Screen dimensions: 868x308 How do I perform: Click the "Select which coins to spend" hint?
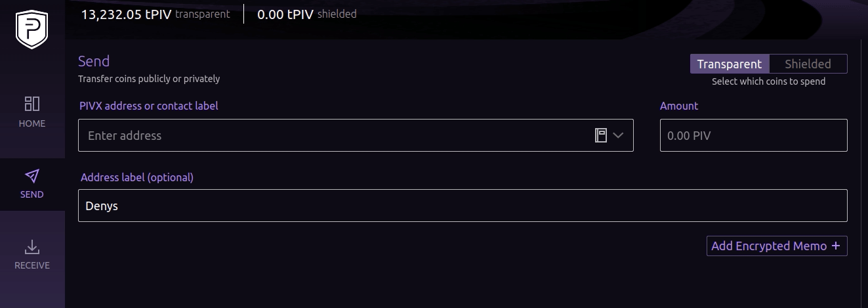[x=768, y=81]
